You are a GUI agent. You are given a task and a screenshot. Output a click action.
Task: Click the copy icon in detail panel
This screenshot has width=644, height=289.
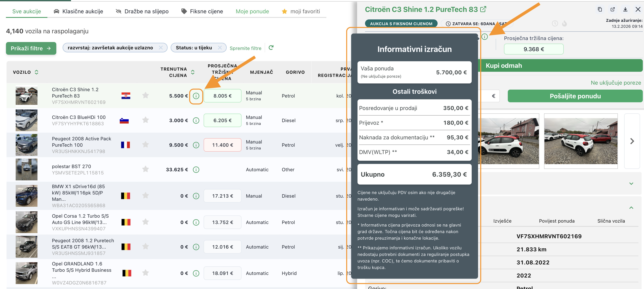(600, 10)
